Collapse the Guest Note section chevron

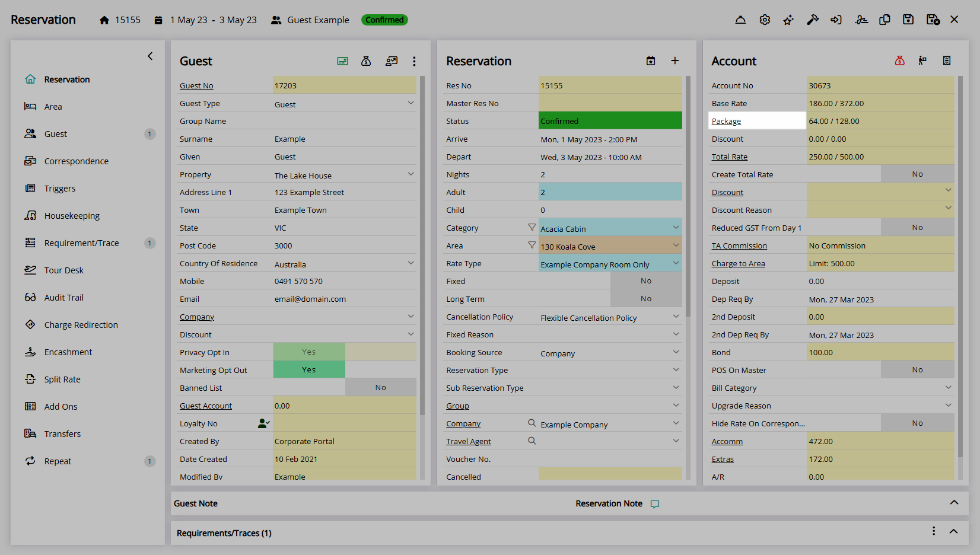click(x=954, y=503)
